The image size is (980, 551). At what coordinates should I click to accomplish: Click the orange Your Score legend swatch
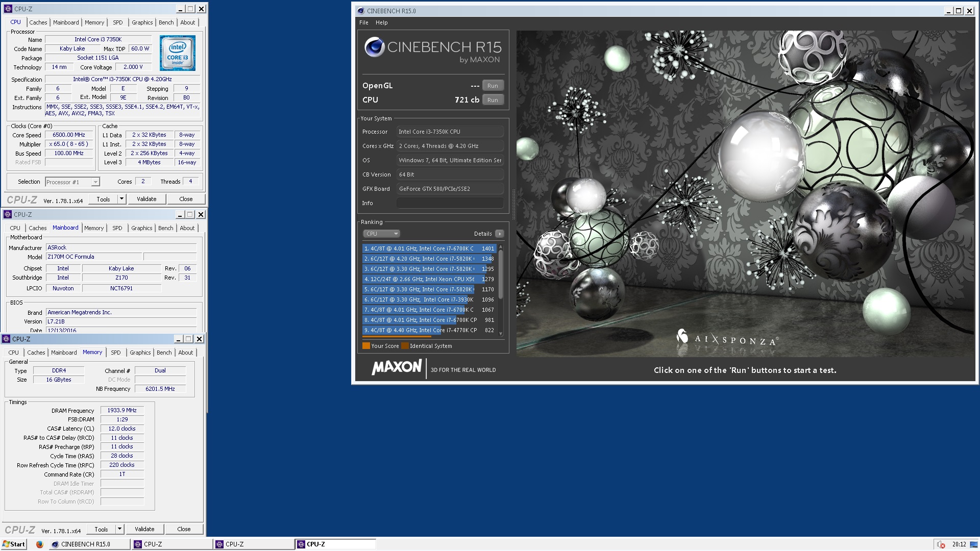pos(366,346)
